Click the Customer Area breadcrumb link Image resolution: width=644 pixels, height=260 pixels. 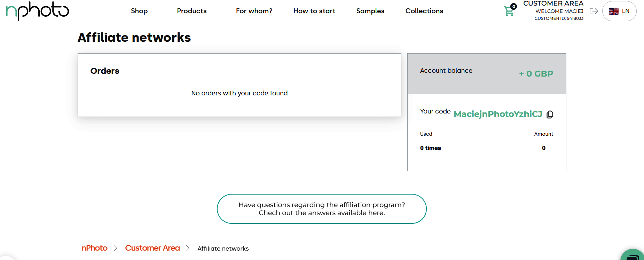[152, 248]
